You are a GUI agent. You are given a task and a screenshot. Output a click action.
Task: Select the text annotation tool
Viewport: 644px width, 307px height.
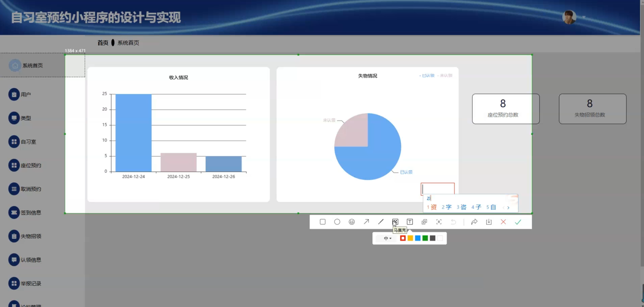click(x=410, y=222)
